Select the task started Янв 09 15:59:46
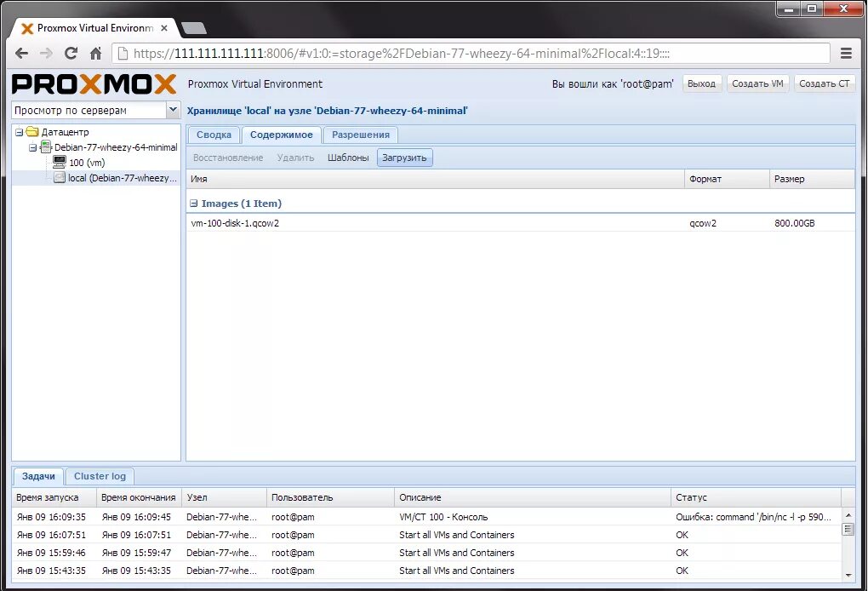 [426, 552]
